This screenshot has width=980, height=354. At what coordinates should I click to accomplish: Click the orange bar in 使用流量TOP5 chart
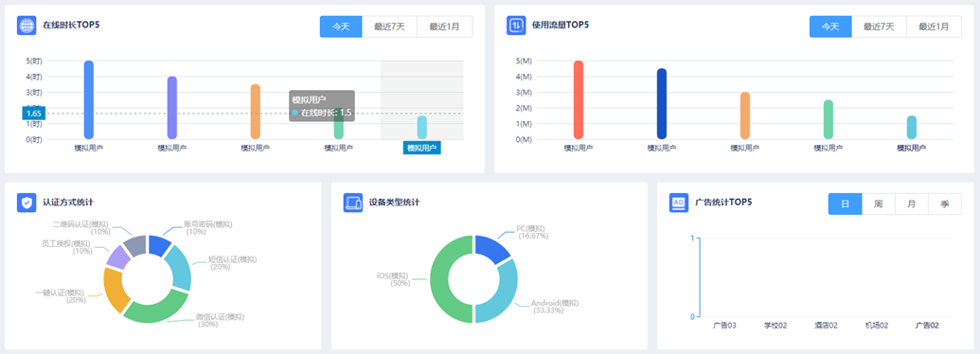click(745, 115)
